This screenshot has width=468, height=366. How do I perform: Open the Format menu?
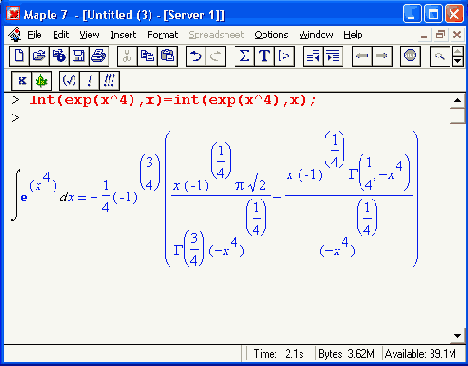pyautogui.click(x=163, y=35)
